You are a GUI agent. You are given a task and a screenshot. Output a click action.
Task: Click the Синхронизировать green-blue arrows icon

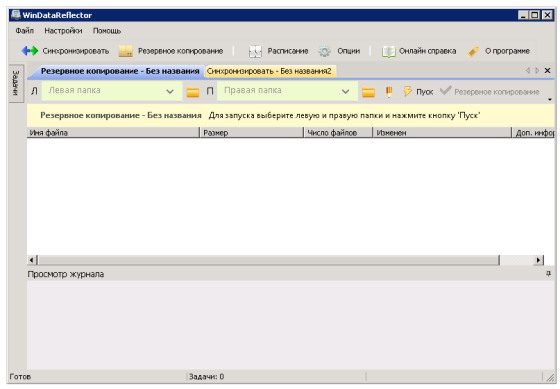30,51
